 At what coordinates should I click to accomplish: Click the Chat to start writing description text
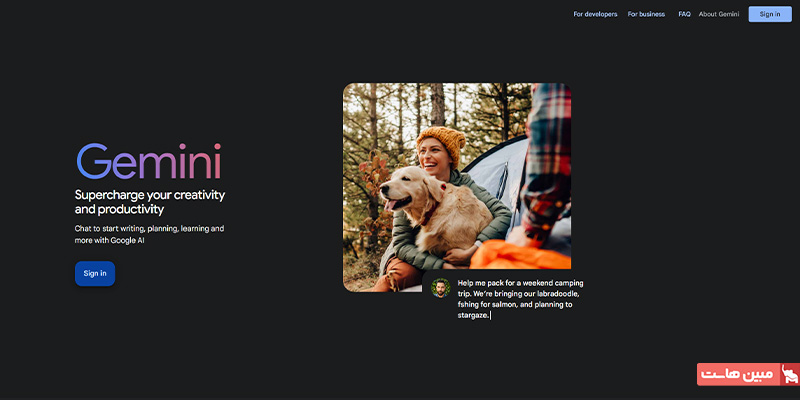pos(149,234)
